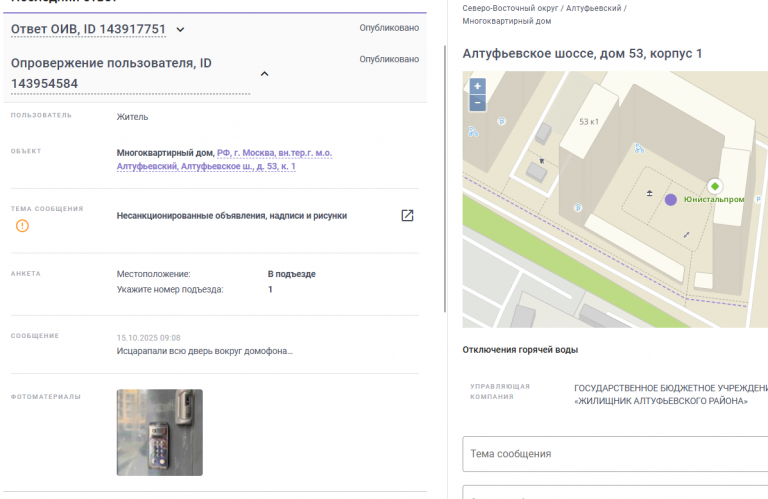This screenshot has width=768, height=499.
Task: Click the Юнистальпром label on map
Action: (x=714, y=199)
